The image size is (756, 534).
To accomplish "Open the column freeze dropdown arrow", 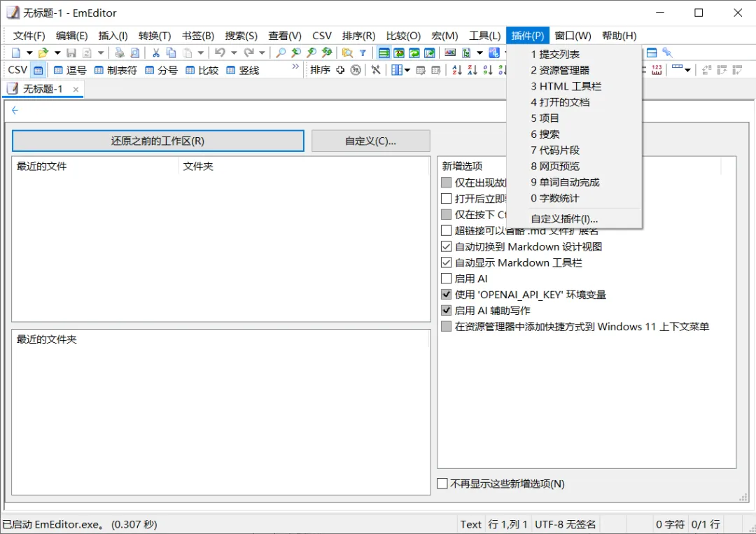I will click(407, 71).
